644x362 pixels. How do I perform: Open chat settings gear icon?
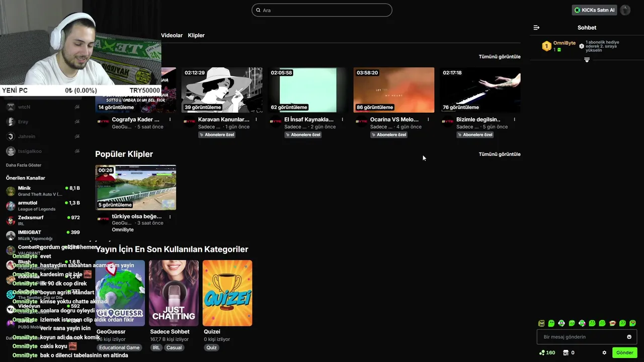[604, 352]
